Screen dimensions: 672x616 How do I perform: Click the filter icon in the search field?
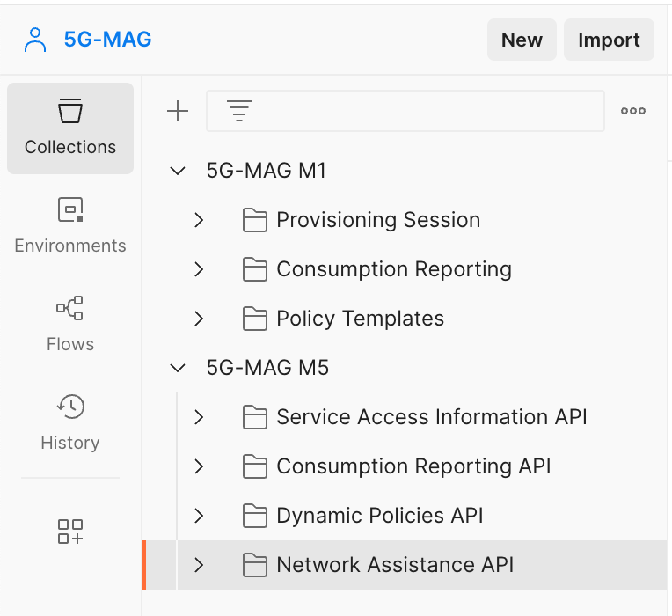(x=238, y=111)
